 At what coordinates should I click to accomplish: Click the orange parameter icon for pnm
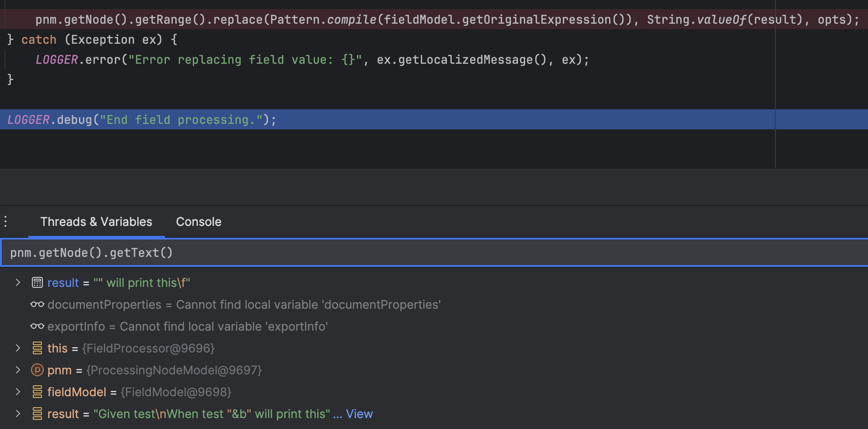(37, 370)
